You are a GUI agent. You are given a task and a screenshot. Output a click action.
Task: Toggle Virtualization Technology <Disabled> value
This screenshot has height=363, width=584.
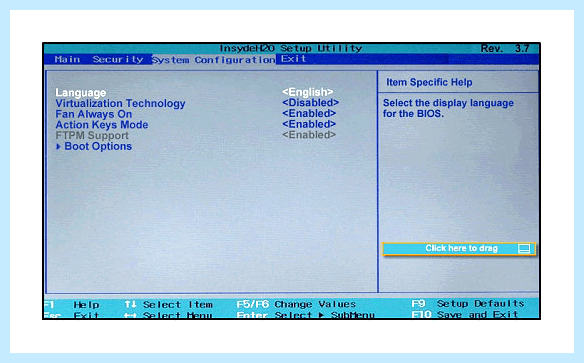(x=311, y=103)
